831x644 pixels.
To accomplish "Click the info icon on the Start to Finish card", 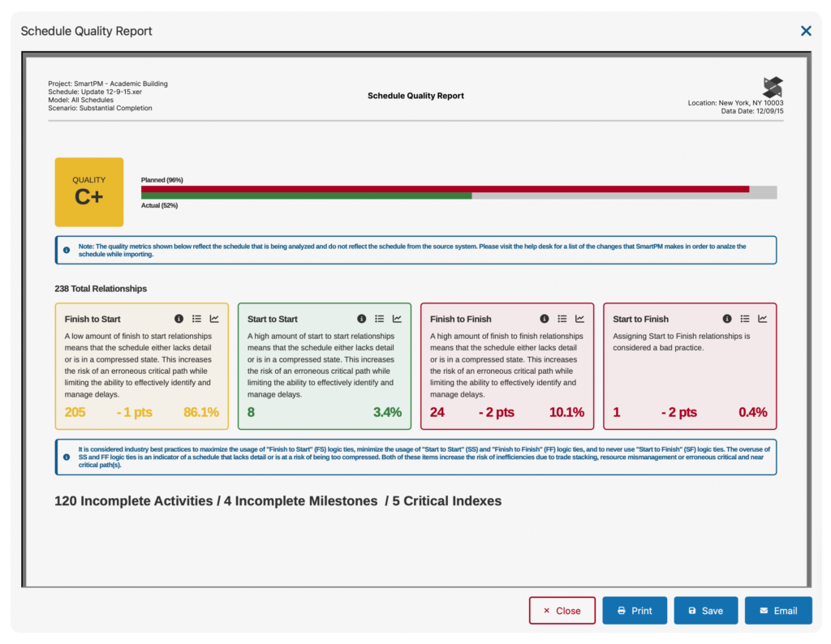I will [x=727, y=319].
